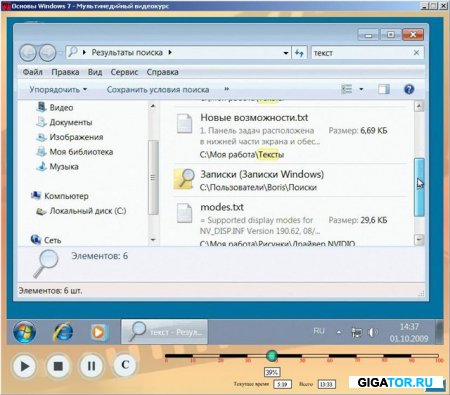Stop the video course playback
Viewport: 450px width, 395px height.
58,366
